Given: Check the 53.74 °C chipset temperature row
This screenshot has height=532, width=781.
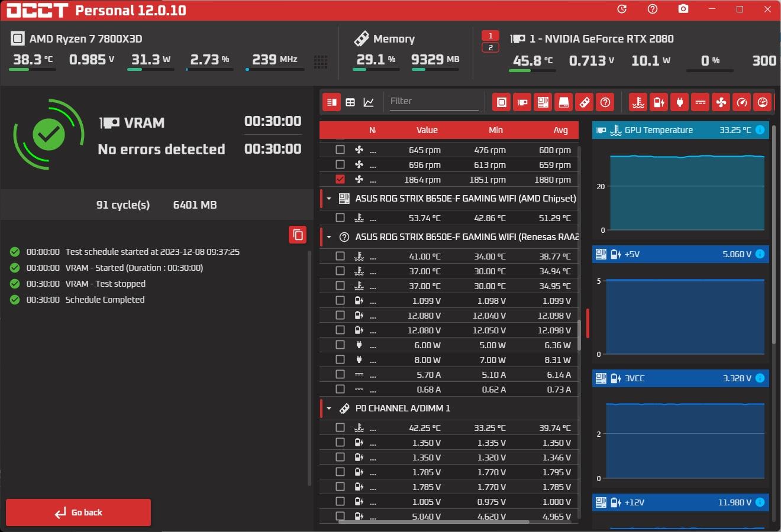Looking at the screenshot, I should tap(340, 218).
